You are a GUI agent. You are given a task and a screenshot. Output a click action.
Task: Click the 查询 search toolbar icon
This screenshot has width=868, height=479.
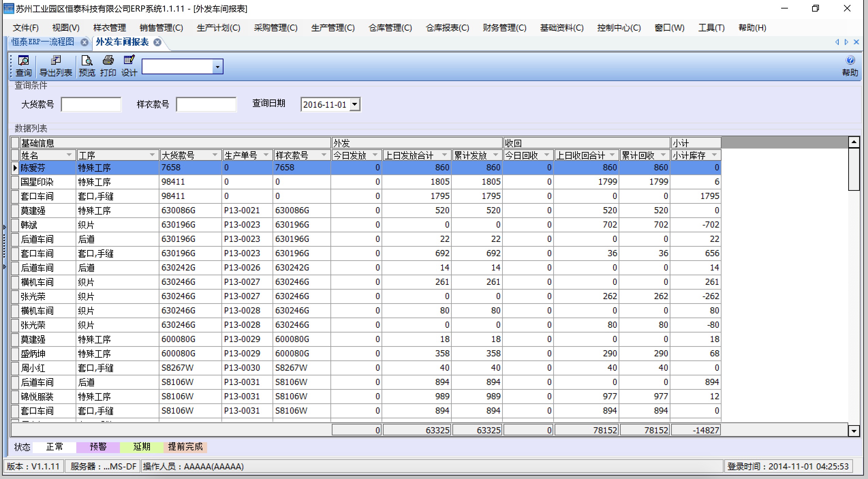click(x=24, y=66)
